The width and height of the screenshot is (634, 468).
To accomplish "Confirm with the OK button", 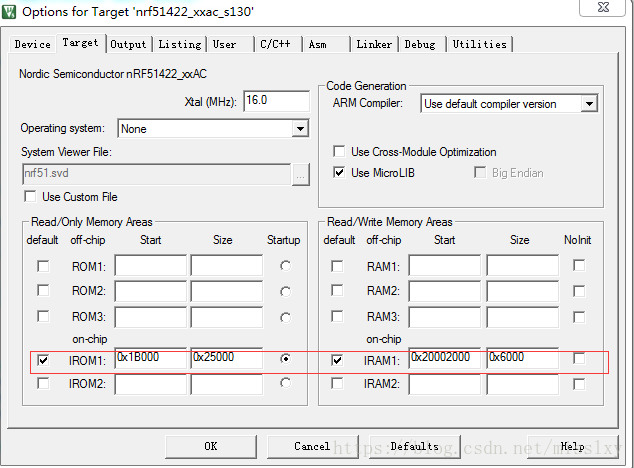I will (x=211, y=447).
